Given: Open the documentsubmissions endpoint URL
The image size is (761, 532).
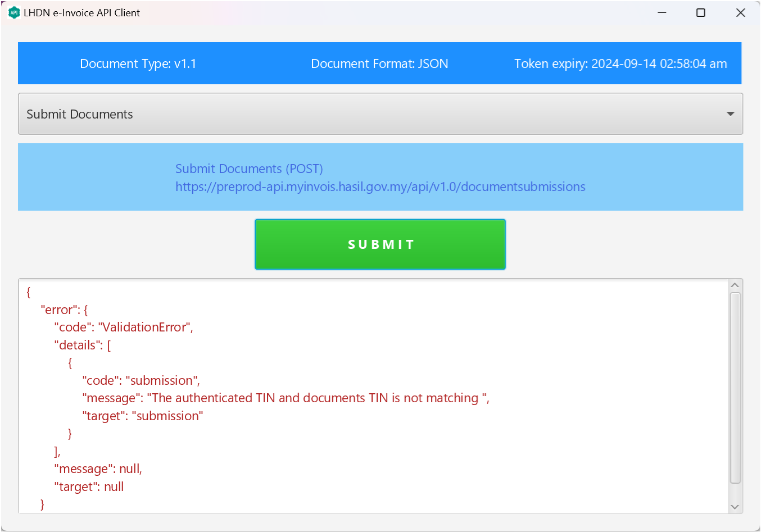Looking at the screenshot, I should tap(380, 186).
